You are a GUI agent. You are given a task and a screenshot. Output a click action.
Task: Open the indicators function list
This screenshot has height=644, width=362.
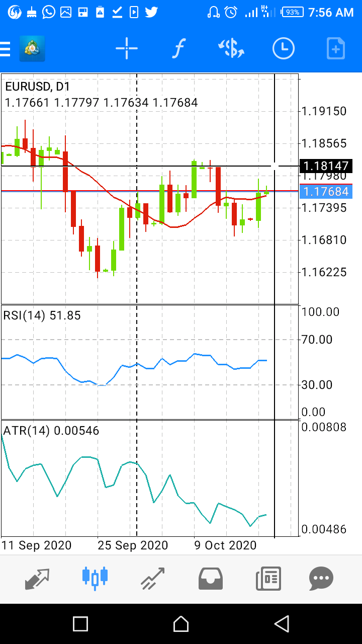pos(178,49)
